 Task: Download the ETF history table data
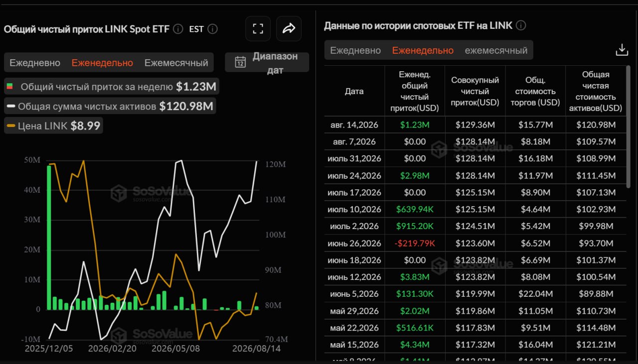tap(622, 50)
